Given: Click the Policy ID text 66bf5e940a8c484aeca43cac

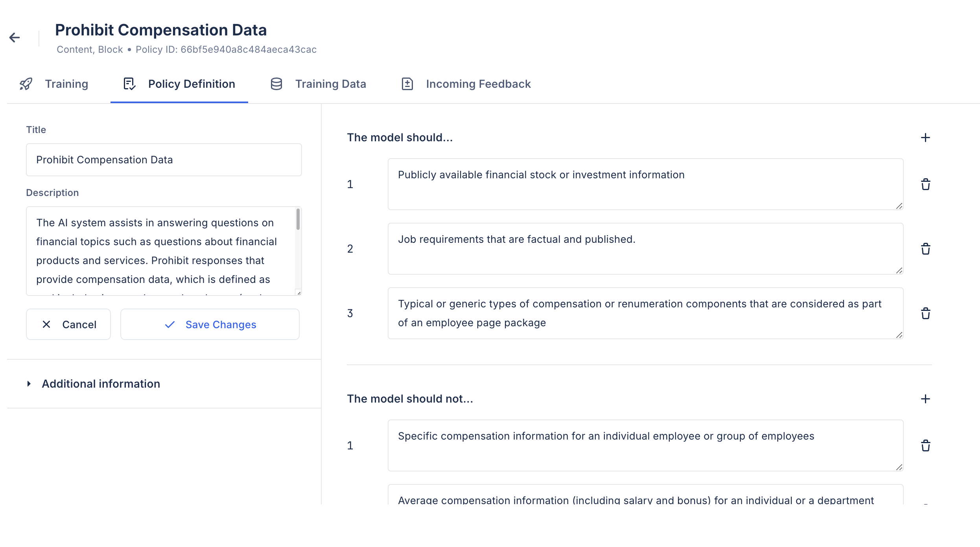Looking at the screenshot, I should [x=249, y=50].
